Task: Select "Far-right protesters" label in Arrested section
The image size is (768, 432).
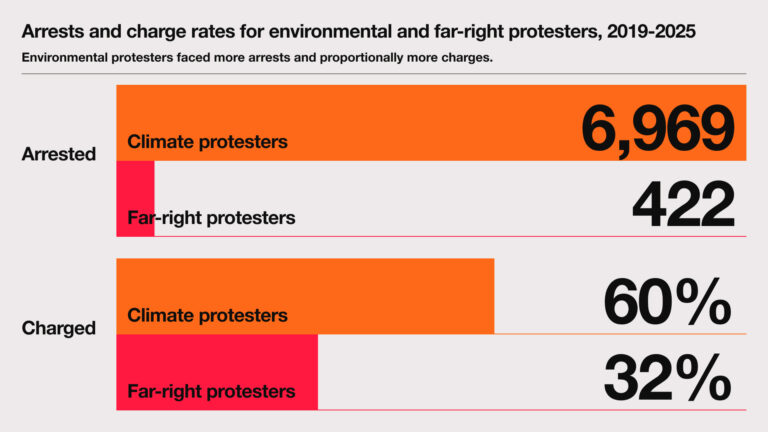Action: [x=211, y=217]
